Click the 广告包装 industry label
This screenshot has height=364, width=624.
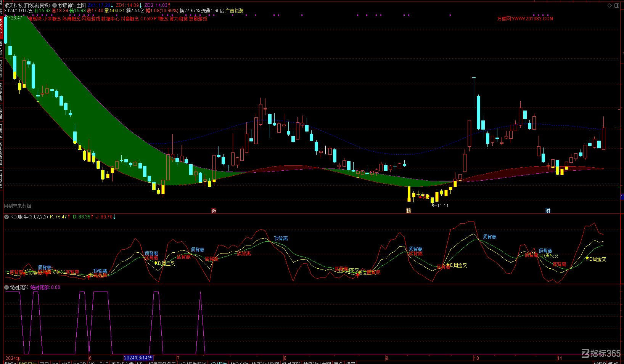point(234,11)
